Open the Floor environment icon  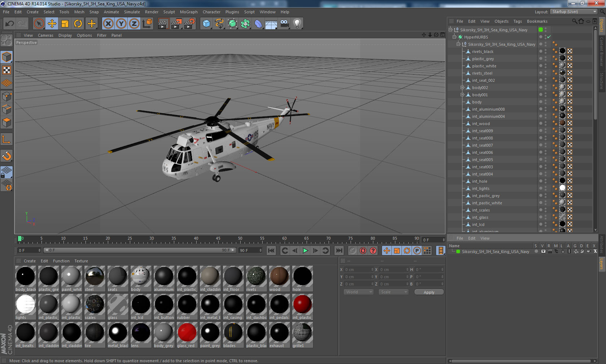point(271,24)
